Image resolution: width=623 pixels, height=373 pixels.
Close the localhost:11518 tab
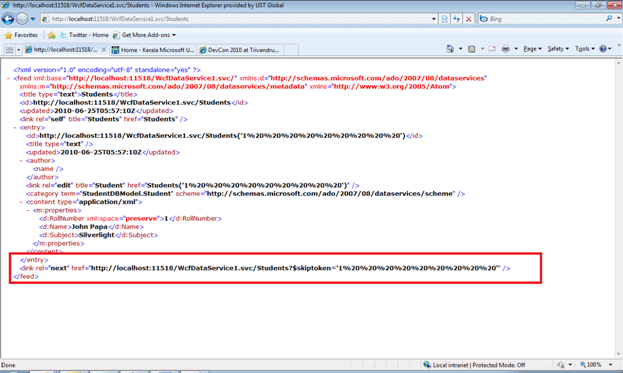click(x=104, y=50)
